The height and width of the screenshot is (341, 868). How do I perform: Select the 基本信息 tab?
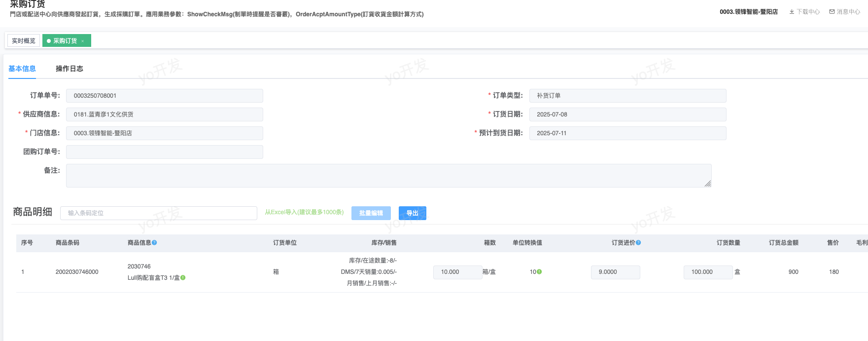tap(22, 69)
